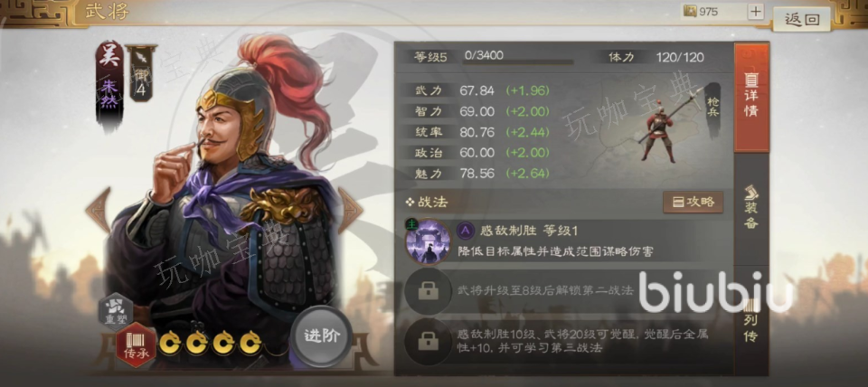Open the 感敌制胜 skill icon

point(428,241)
